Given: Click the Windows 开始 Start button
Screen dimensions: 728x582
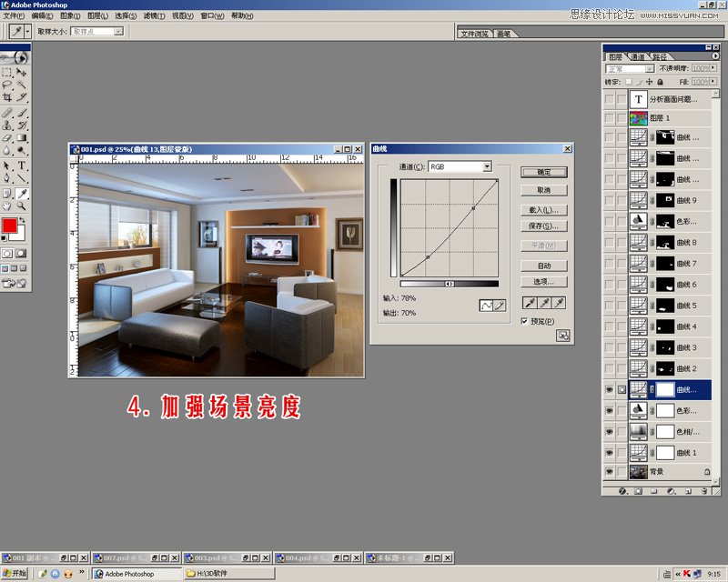Looking at the screenshot, I should click(x=15, y=574).
